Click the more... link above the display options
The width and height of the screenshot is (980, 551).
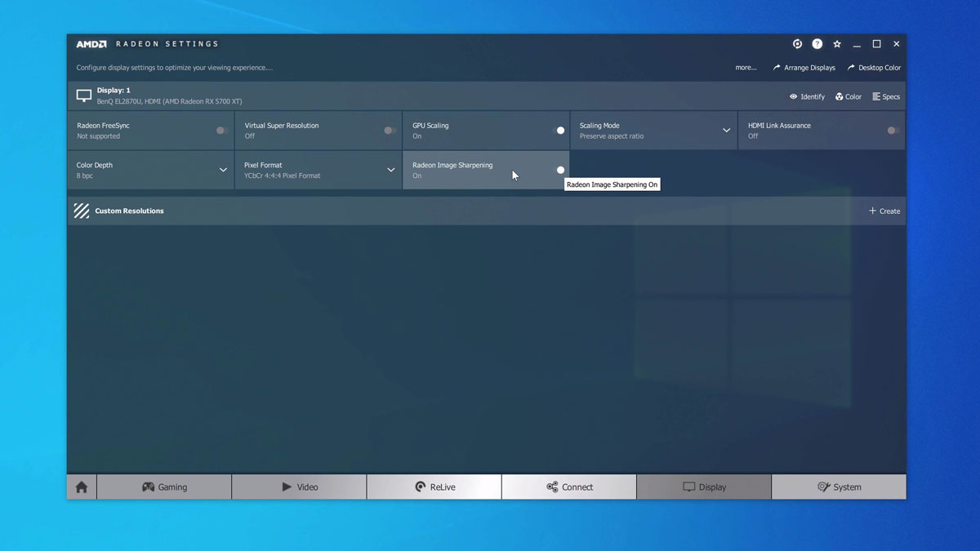point(745,68)
